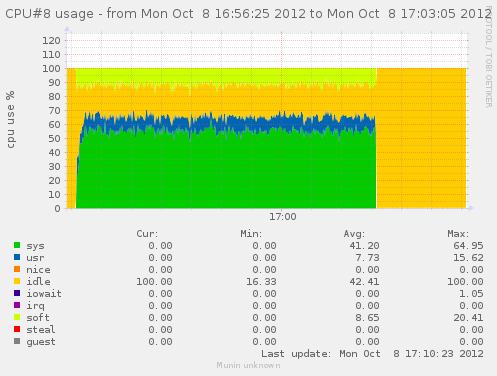Click the idle Min value 16.33
Image resolution: width=497 pixels, height=376 pixels.
tap(261, 282)
